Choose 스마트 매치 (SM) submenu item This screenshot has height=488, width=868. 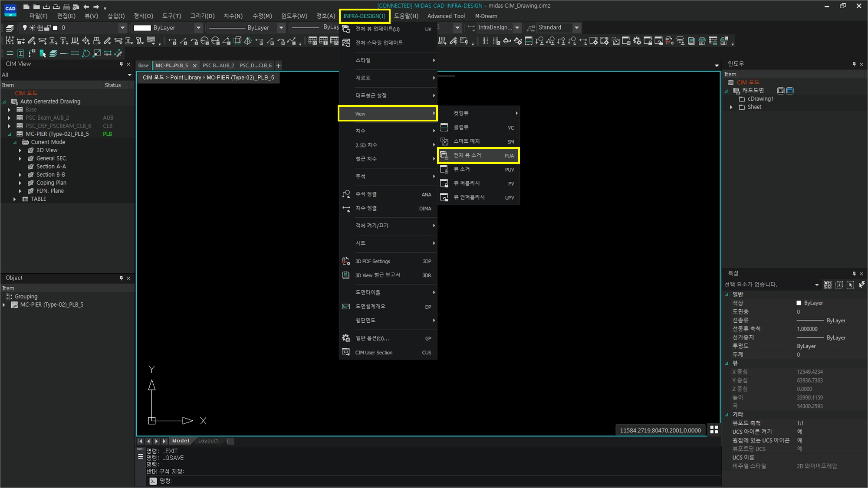(478, 141)
